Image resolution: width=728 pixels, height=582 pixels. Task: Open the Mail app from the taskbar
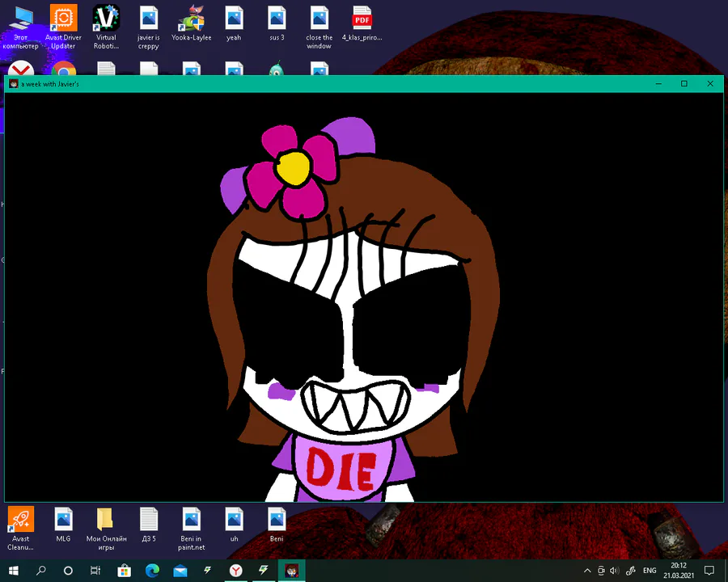pos(180,571)
